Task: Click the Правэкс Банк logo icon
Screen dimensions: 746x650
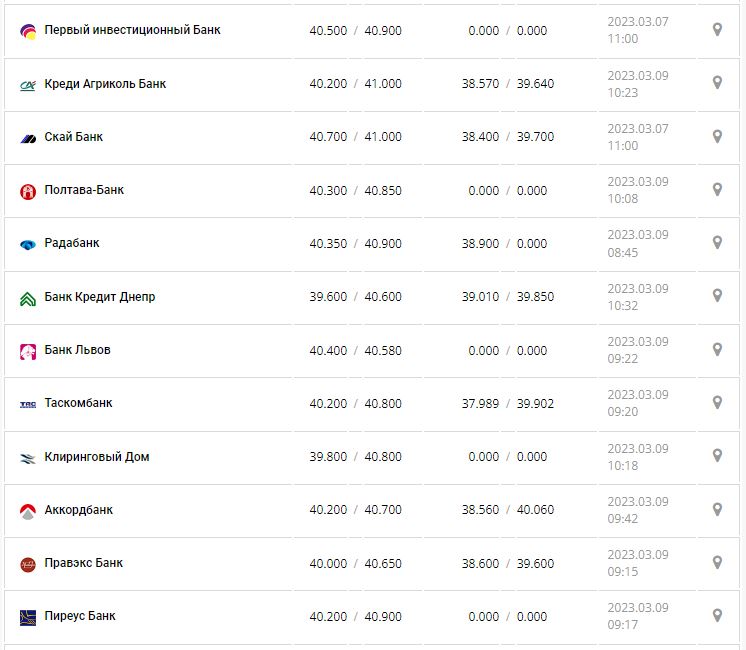Action: [28, 564]
